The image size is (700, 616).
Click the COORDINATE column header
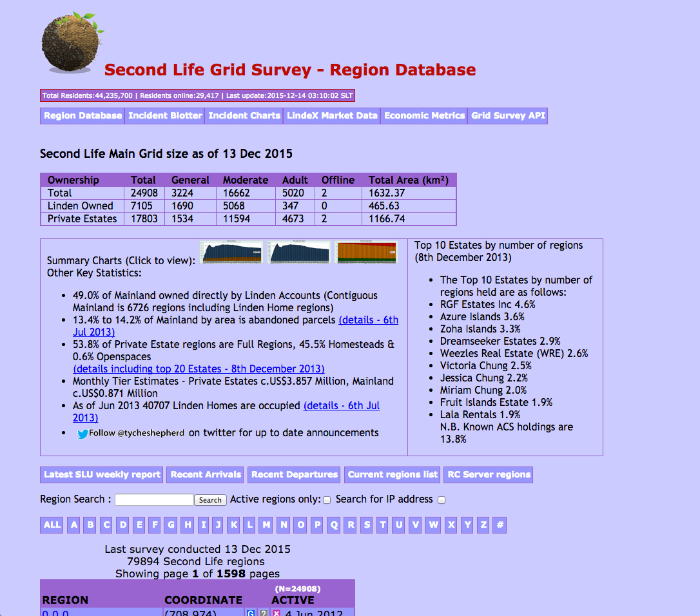click(x=204, y=600)
